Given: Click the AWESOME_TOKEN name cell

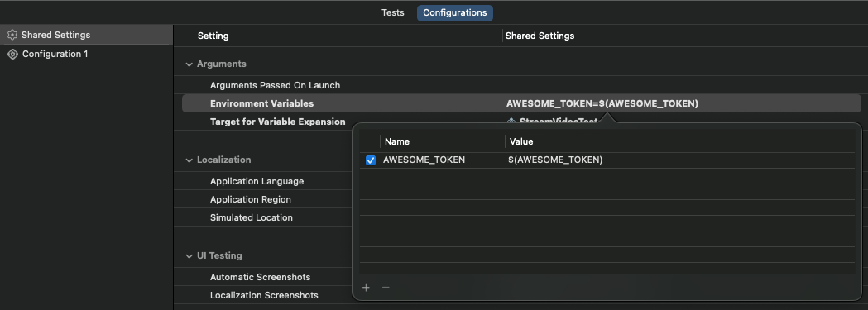Looking at the screenshot, I should pos(424,160).
